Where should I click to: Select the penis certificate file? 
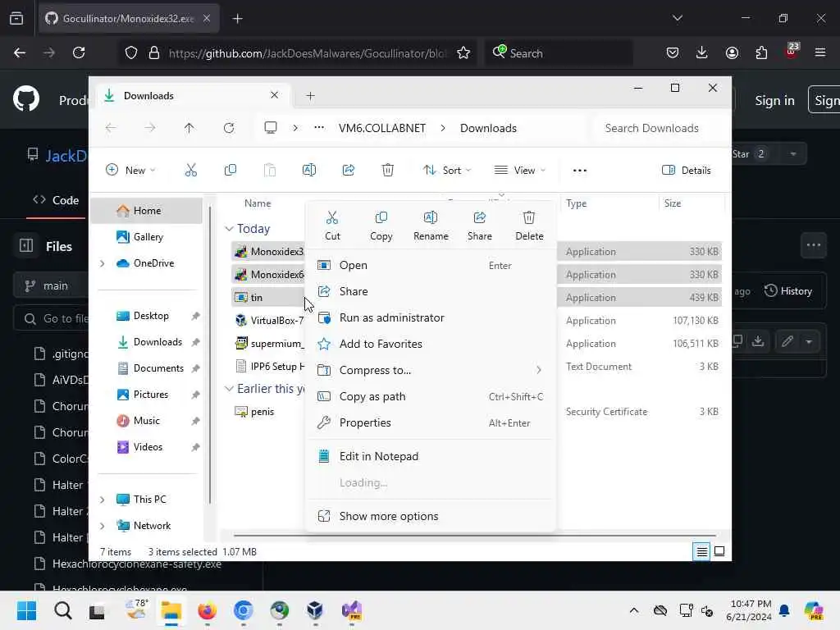(x=262, y=412)
